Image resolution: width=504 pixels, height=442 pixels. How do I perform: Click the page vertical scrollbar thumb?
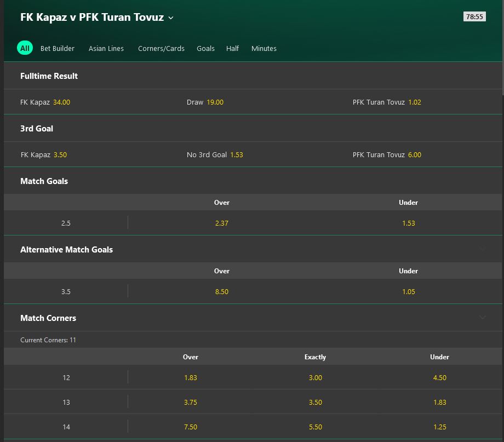click(503, 48)
